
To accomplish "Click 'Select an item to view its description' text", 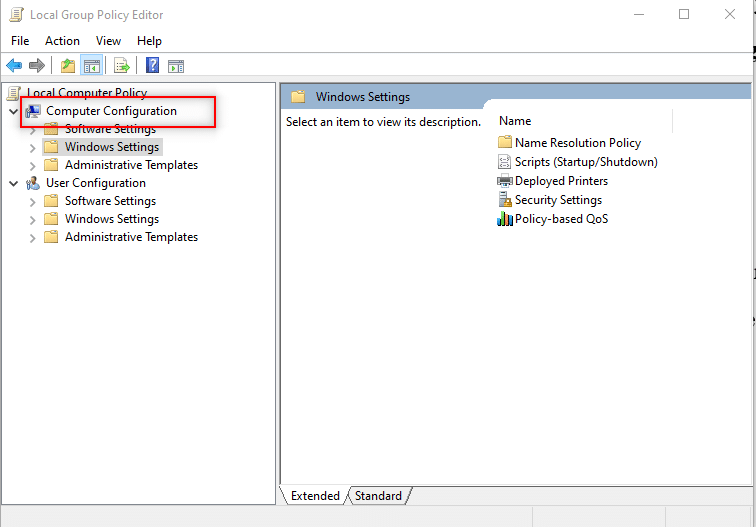I will tap(383, 122).
